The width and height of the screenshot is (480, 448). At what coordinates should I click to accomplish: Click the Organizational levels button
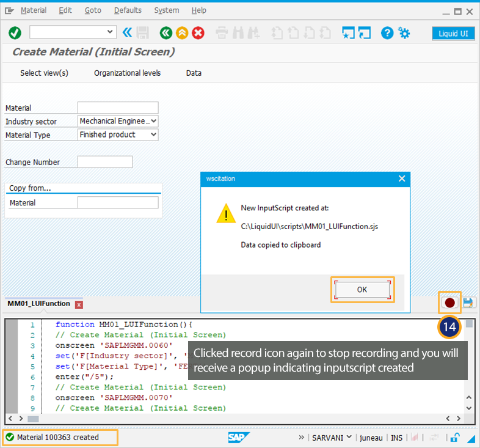127,73
